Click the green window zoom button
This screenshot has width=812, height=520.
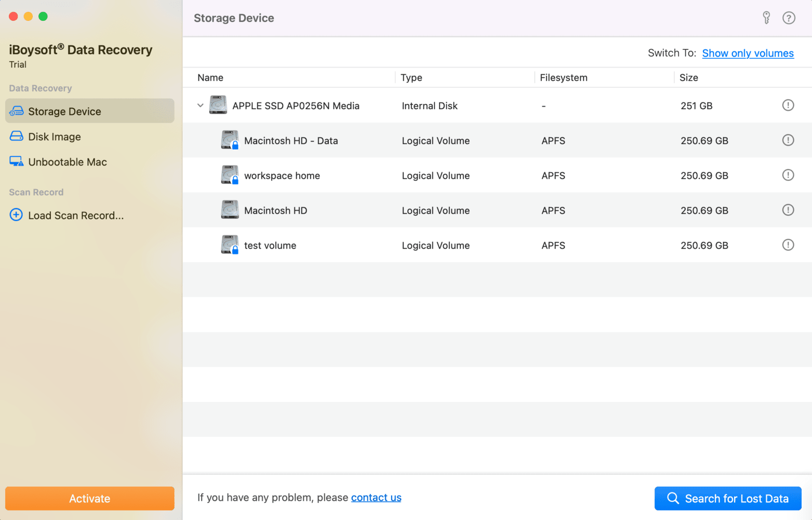(x=43, y=16)
